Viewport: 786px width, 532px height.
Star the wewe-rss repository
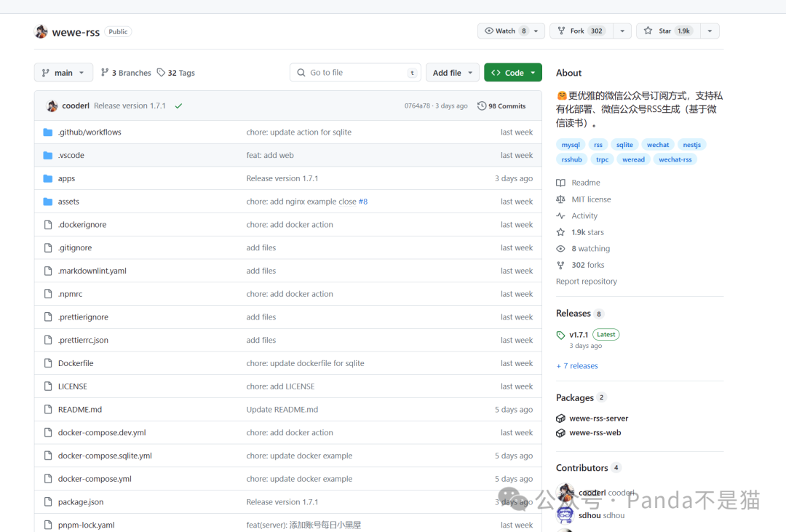pyautogui.click(x=668, y=31)
